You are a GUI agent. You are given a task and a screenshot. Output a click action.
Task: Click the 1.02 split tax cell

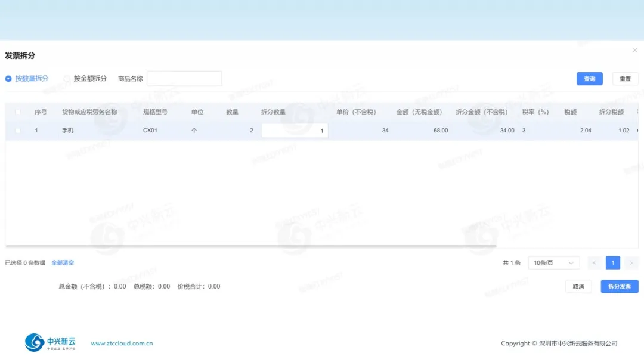pos(624,130)
